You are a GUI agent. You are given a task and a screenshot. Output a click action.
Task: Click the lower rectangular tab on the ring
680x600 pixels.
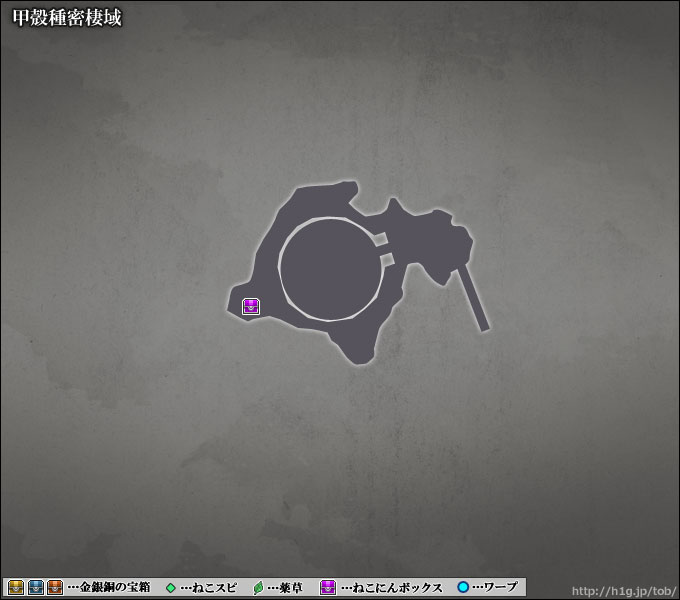(x=387, y=262)
